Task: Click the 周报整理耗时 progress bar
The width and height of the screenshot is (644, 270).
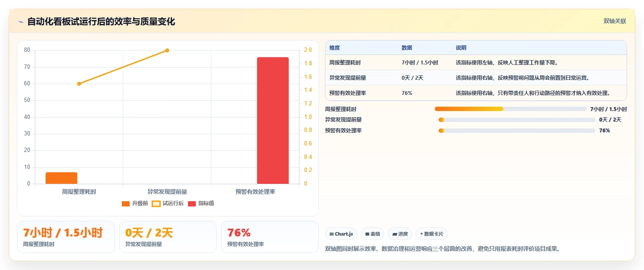Action: pos(511,109)
